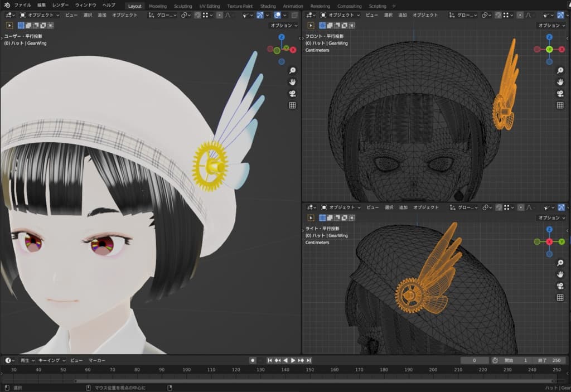Image resolution: width=571 pixels, height=392 pixels.
Task: Open the オプション dropdown in the front viewport
Action: pos(551,26)
